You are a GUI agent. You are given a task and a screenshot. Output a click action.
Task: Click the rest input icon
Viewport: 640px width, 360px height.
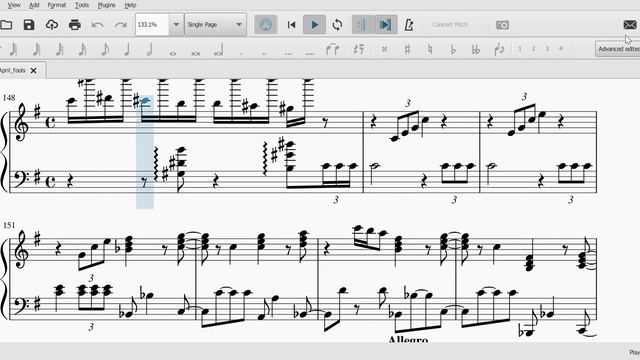coord(359,49)
